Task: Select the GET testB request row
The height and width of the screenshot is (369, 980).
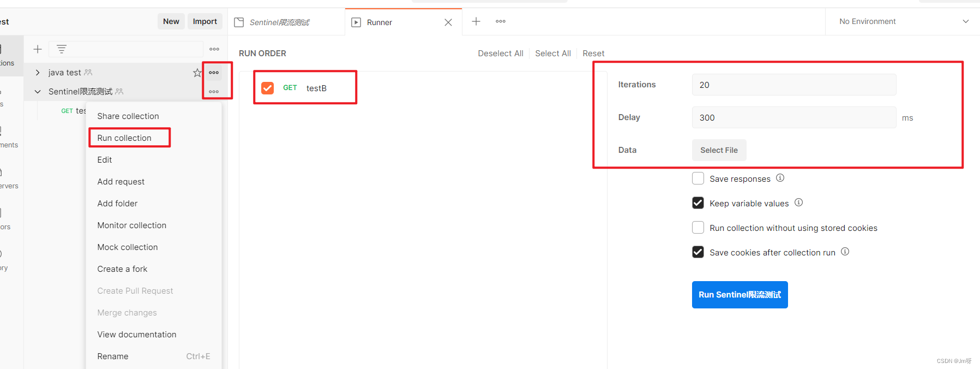Action: 423,88
